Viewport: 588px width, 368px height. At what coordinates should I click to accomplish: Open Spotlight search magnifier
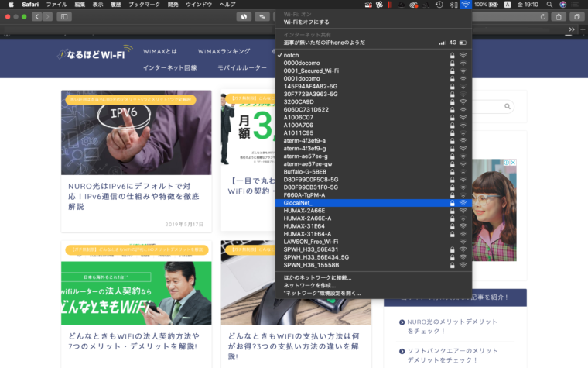[x=549, y=5]
